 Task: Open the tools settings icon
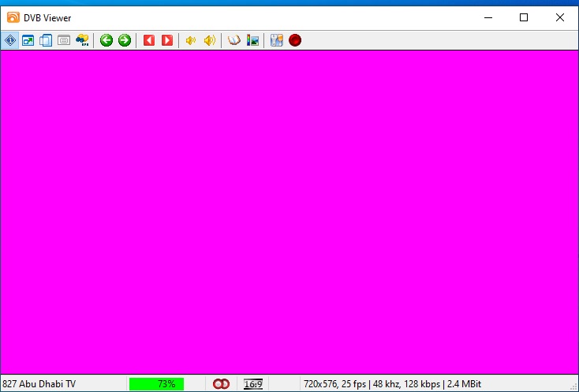coord(277,40)
